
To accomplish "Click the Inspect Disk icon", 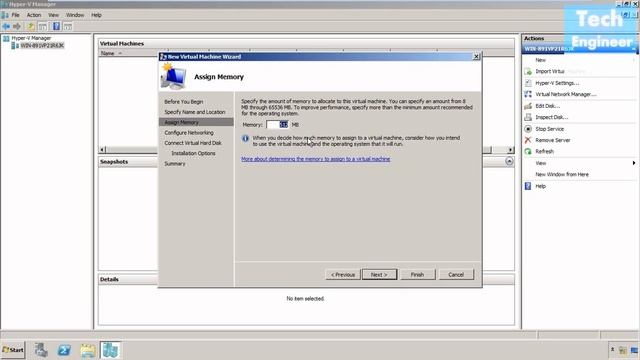I will [528, 117].
